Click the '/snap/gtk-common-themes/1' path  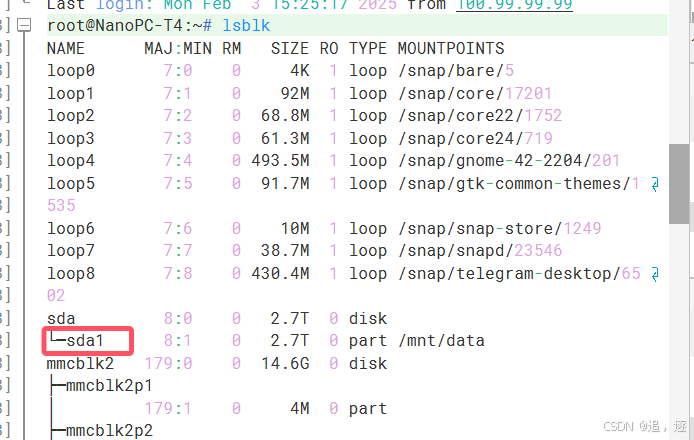(519, 184)
